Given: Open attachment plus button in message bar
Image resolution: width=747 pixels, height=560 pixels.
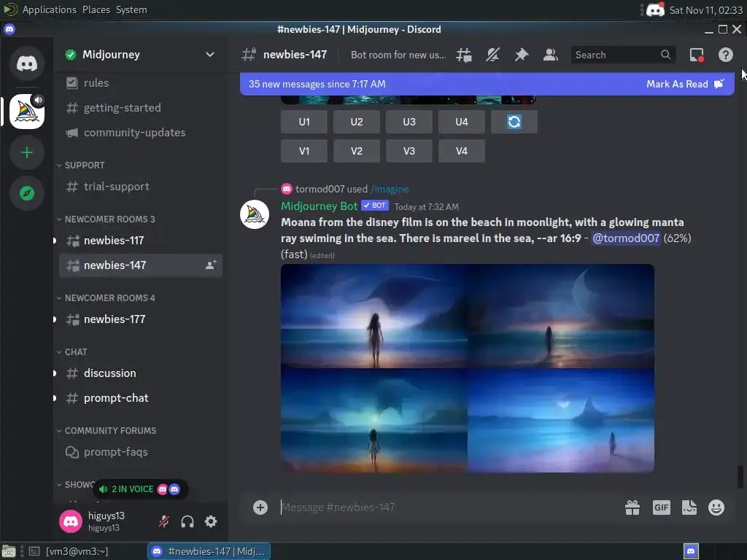Looking at the screenshot, I should tap(260, 507).
